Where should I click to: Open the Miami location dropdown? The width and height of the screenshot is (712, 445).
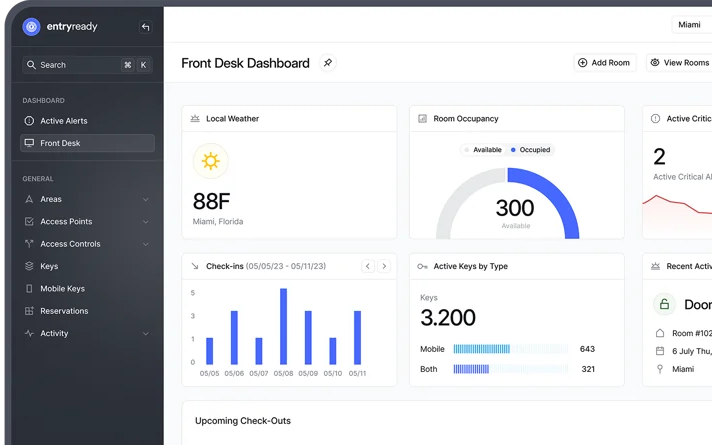[x=690, y=24]
